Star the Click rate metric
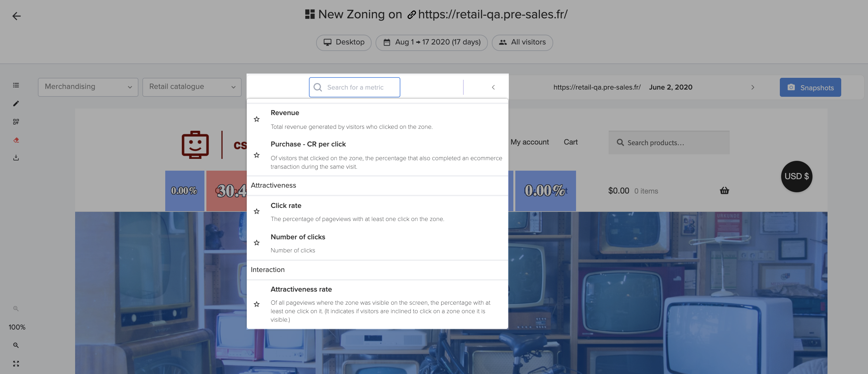 click(x=256, y=211)
